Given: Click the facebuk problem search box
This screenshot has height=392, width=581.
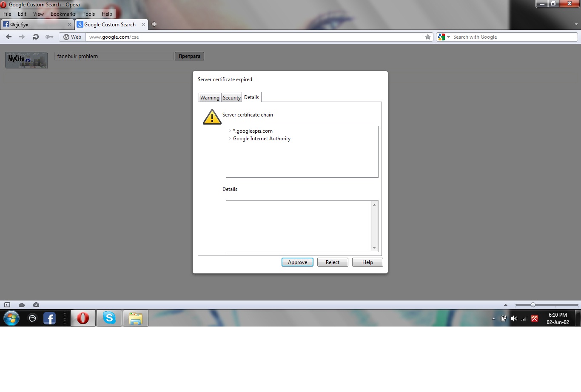Looking at the screenshot, I should click(x=114, y=56).
